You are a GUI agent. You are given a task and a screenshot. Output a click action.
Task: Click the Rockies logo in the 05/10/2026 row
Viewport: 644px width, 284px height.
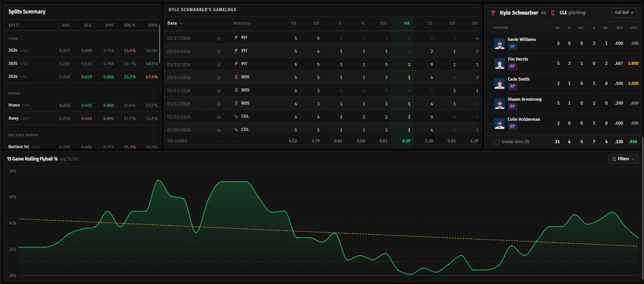[236, 116]
